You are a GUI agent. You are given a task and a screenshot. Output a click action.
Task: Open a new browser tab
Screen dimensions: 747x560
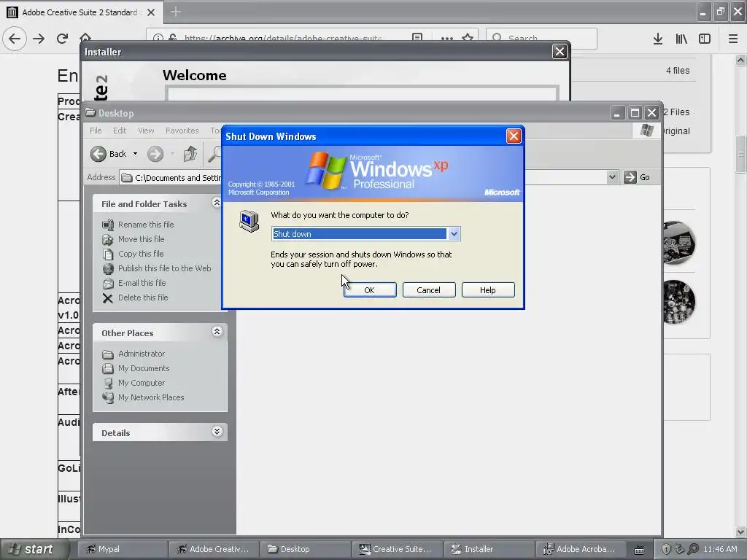pos(175,12)
